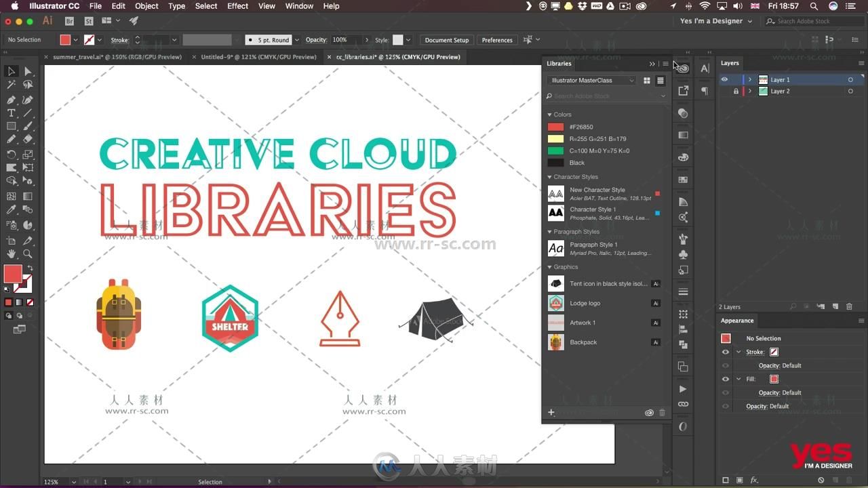This screenshot has width=868, height=488.
Task: Target Layer 1 using circle indicator
Action: click(x=850, y=80)
